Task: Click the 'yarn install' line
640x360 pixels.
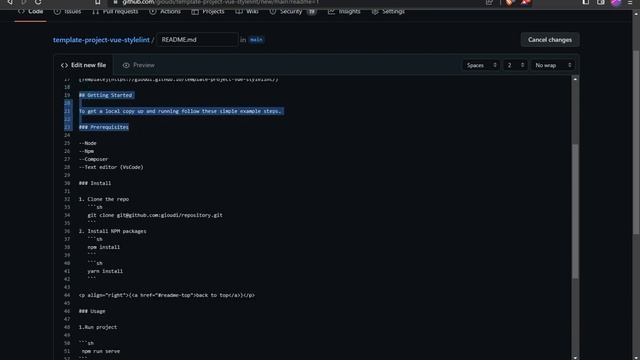Action: point(105,271)
